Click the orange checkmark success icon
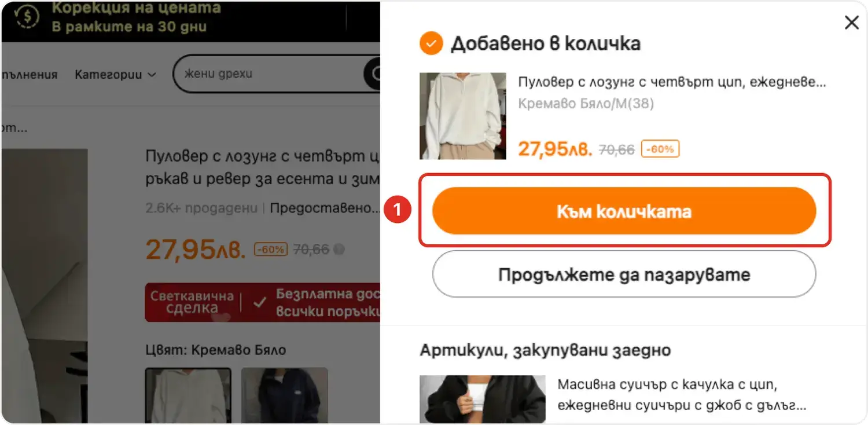 pyautogui.click(x=431, y=43)
